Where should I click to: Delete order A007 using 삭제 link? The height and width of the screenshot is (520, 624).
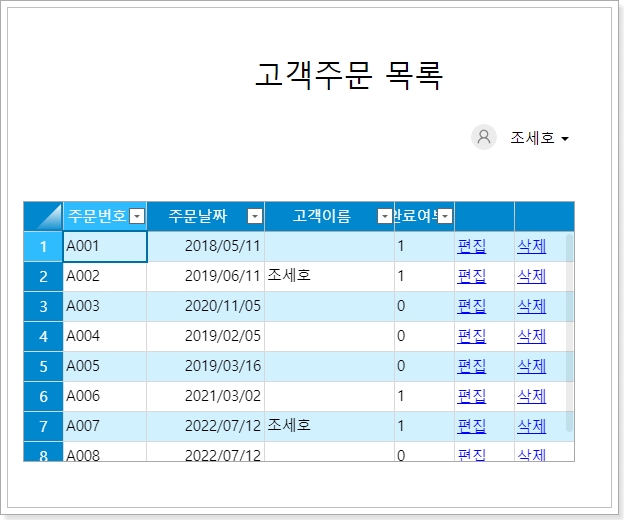pos(531,426)
